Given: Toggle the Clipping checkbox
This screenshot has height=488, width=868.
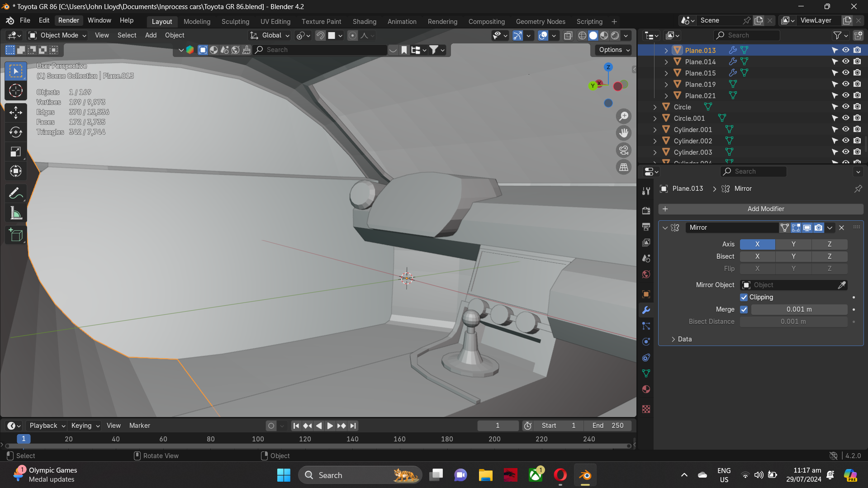Looking at the screenshot, I should [x=744, y=297].
